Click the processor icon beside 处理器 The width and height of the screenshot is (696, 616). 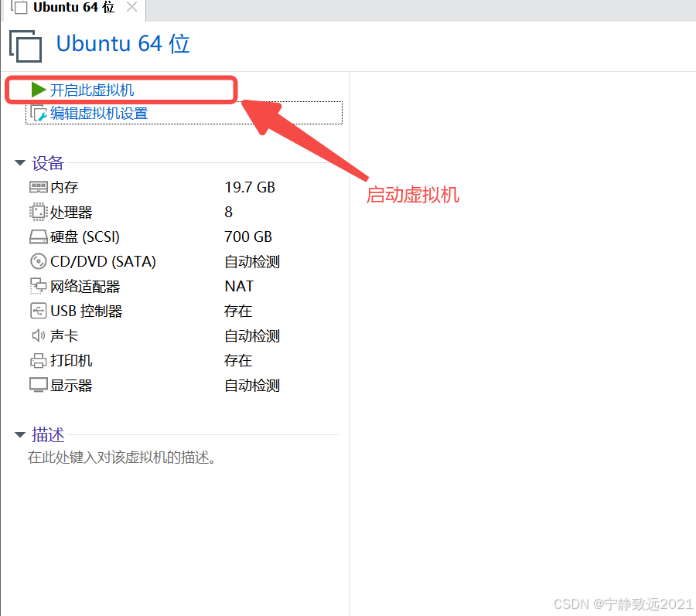[38, 212]
